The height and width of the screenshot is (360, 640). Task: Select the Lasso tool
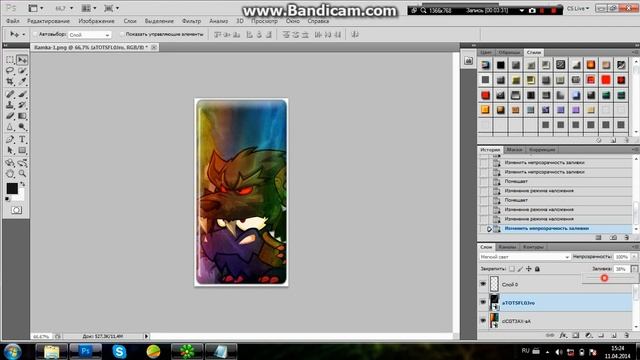tap(10, 71)
